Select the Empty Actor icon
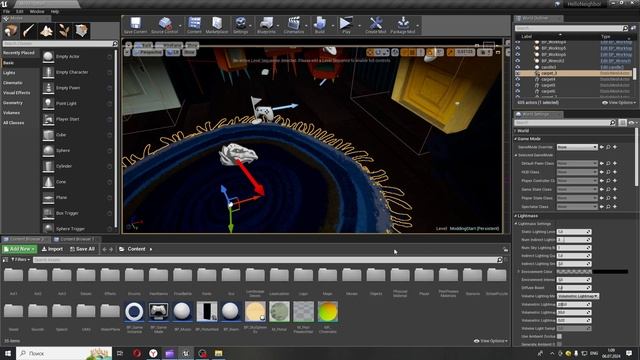The image size is (640, 360). (48, 56)
